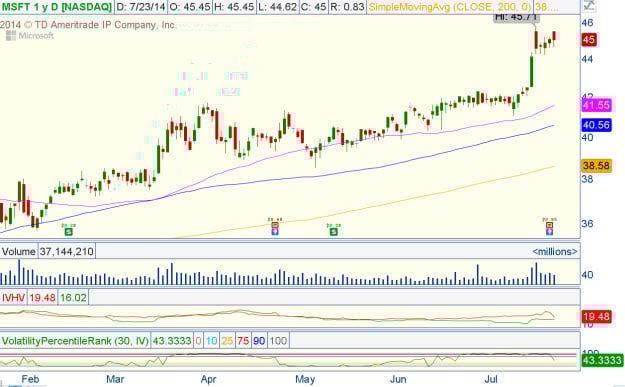
Task: Click the red 75 level label
Action: point(243,341)
